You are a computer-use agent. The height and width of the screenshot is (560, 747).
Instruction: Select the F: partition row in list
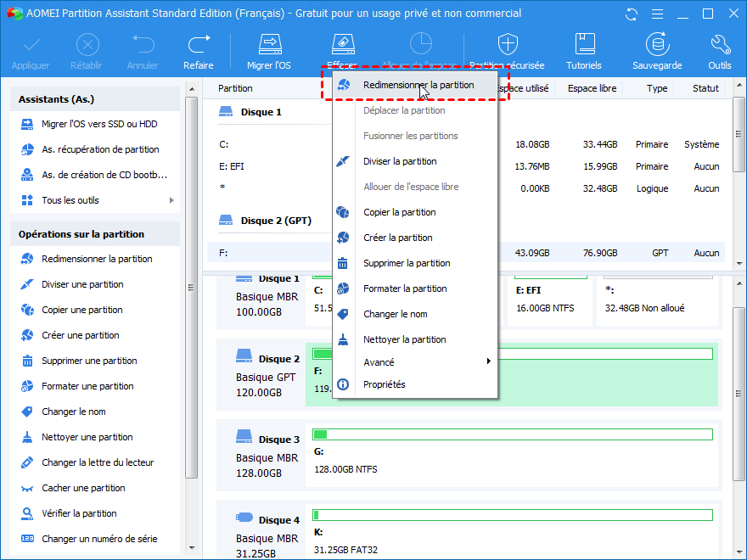pyautogui.click(x=466, y=253)
